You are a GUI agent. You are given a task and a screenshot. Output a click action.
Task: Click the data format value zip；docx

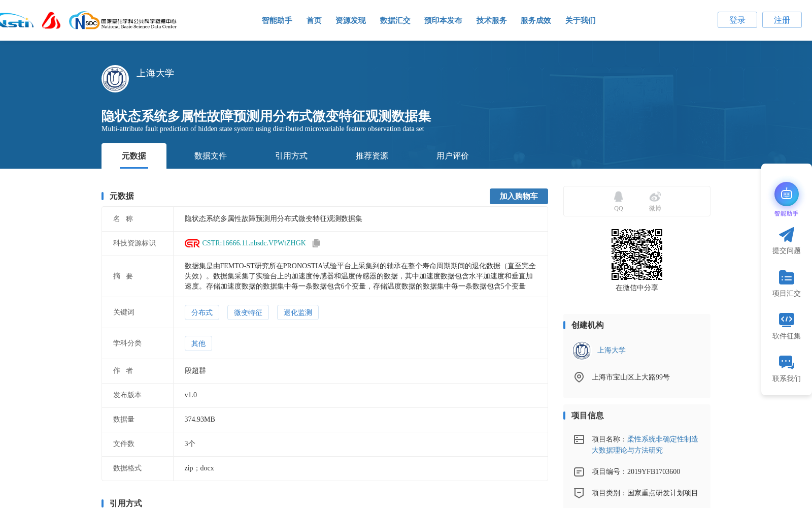(x=199, y=468)
